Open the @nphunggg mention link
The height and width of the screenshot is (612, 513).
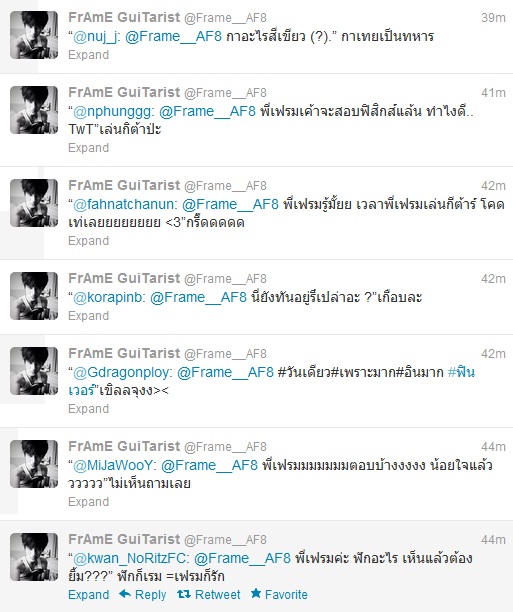[114, 112]
